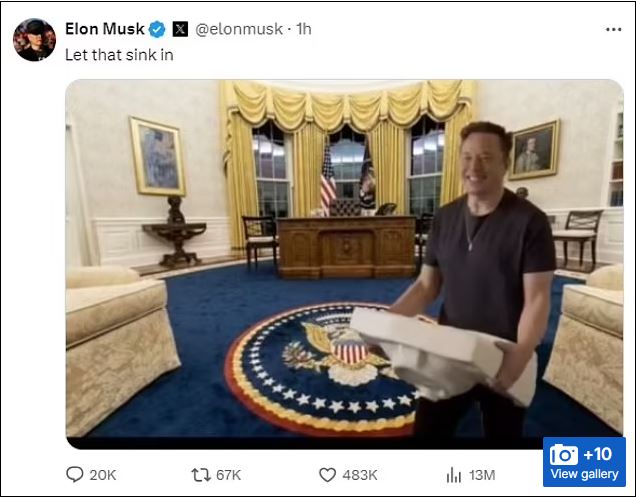636x498 pixels.
Task: Click the 20K replies count
Action: point(103,475)
